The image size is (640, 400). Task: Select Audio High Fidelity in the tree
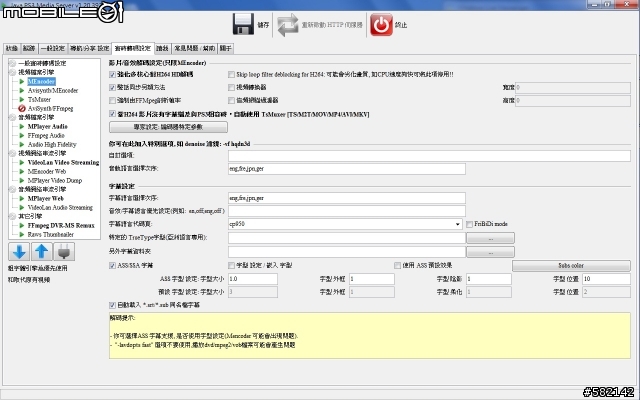tap(52, 144)
